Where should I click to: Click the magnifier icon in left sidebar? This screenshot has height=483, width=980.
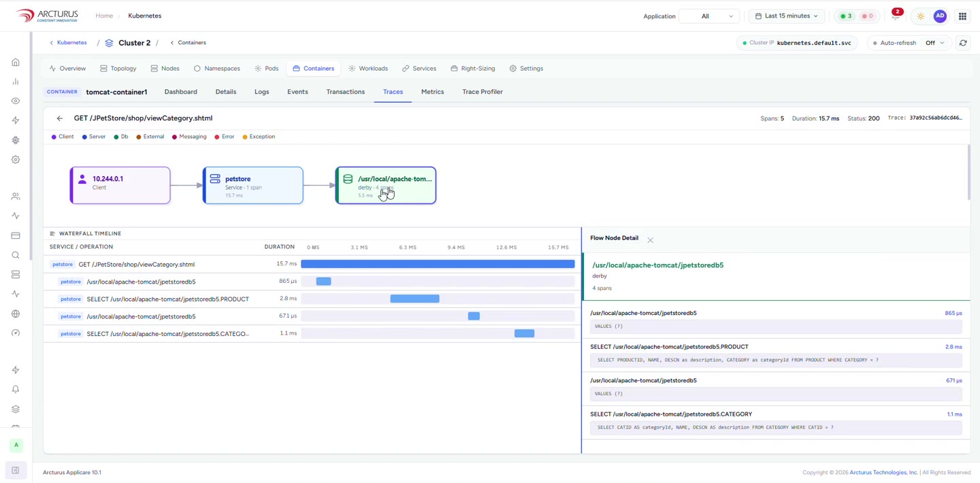[16, 255]
